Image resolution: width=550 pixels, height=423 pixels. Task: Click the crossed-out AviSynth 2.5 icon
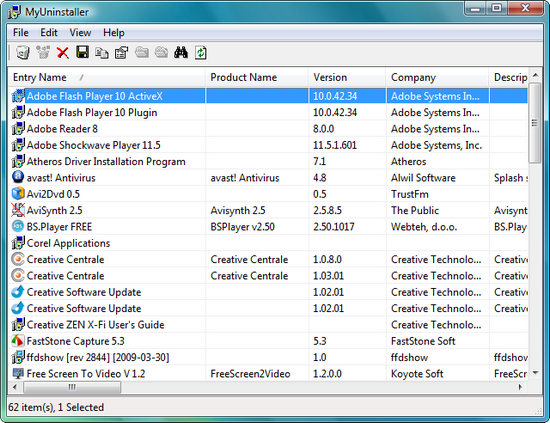pos(18,210)
